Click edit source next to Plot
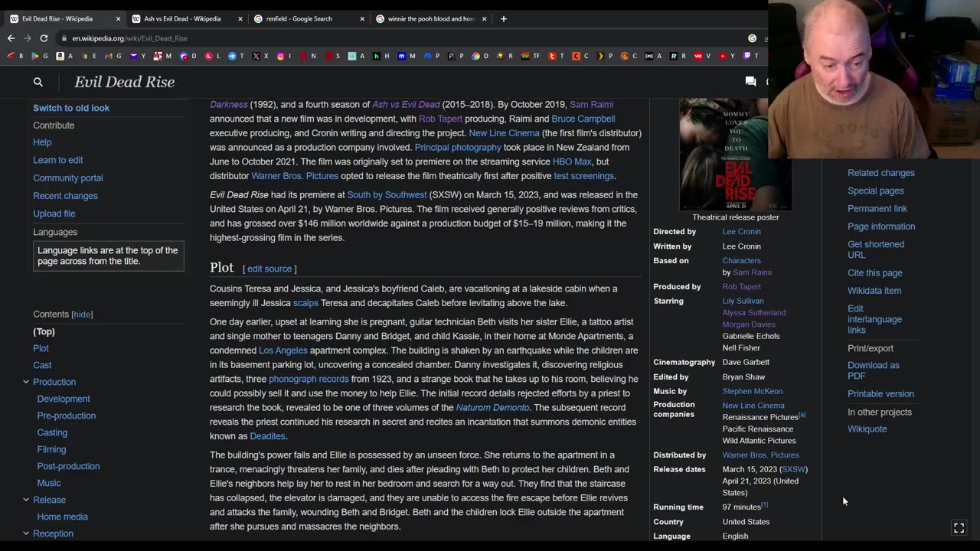The width and height of the screenshot is (980, 551). click(269, 269)
